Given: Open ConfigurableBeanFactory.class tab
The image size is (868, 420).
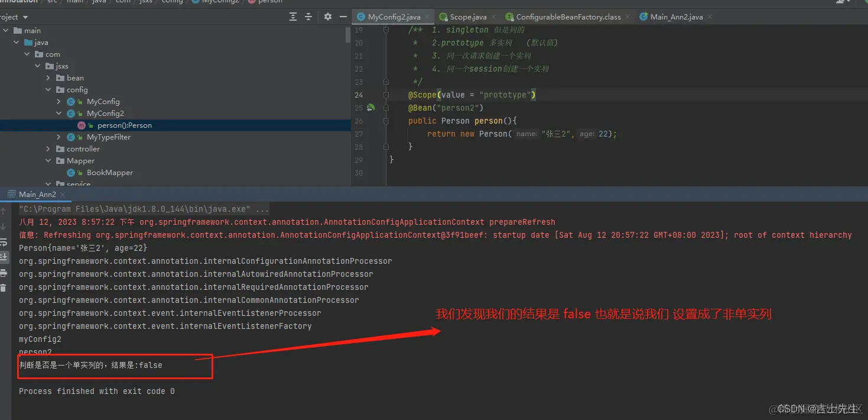Looking at the screenshot, I should click(x=568, y=17).
